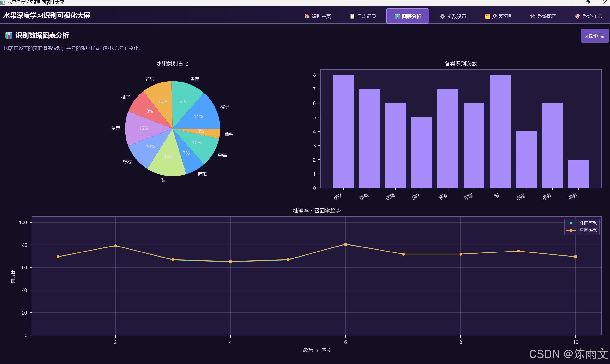Click the trend line data point at 2
This screenshot has width=610, height=364.
[x=115, y=246]
